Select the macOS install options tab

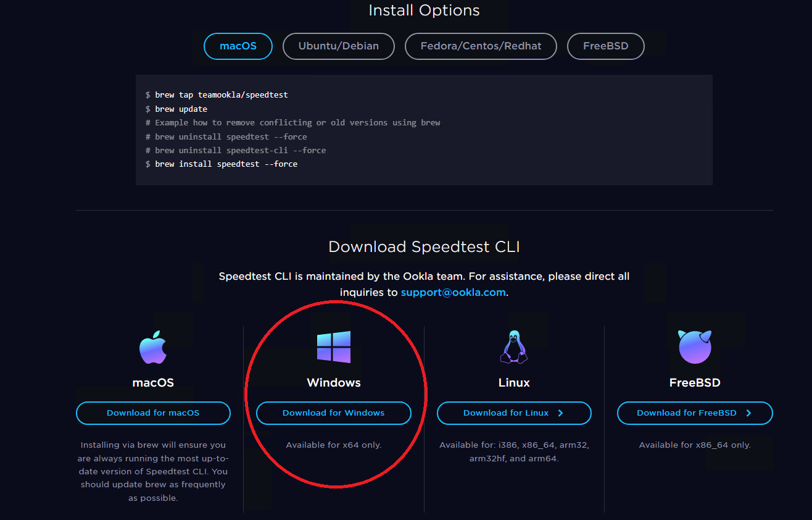pyautogui.click(x=238, y=46)
